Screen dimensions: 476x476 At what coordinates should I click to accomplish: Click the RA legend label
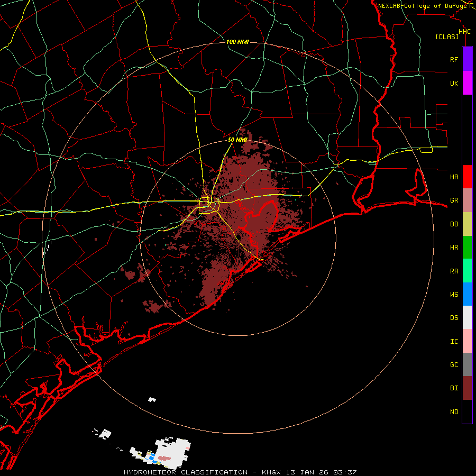454,271
